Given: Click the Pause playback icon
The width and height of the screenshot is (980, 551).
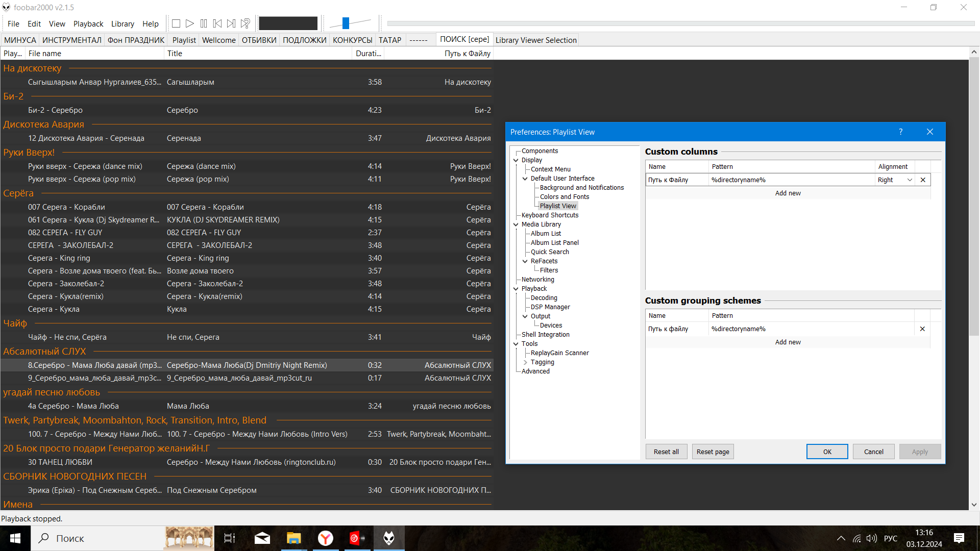Looking at the screenshot, I should tap(204, 23).
